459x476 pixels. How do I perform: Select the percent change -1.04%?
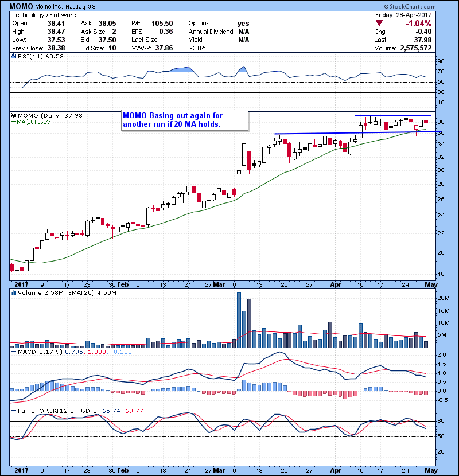419,24
